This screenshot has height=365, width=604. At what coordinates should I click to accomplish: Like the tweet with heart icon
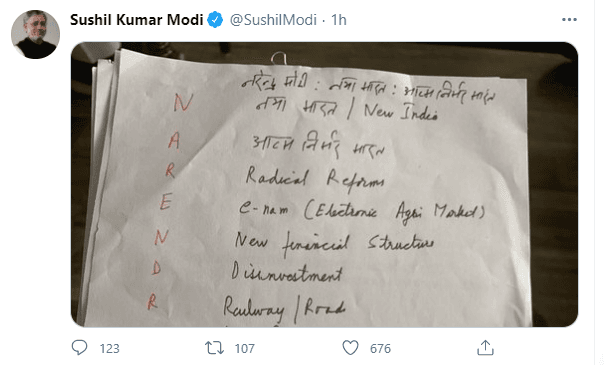point(350,348)
